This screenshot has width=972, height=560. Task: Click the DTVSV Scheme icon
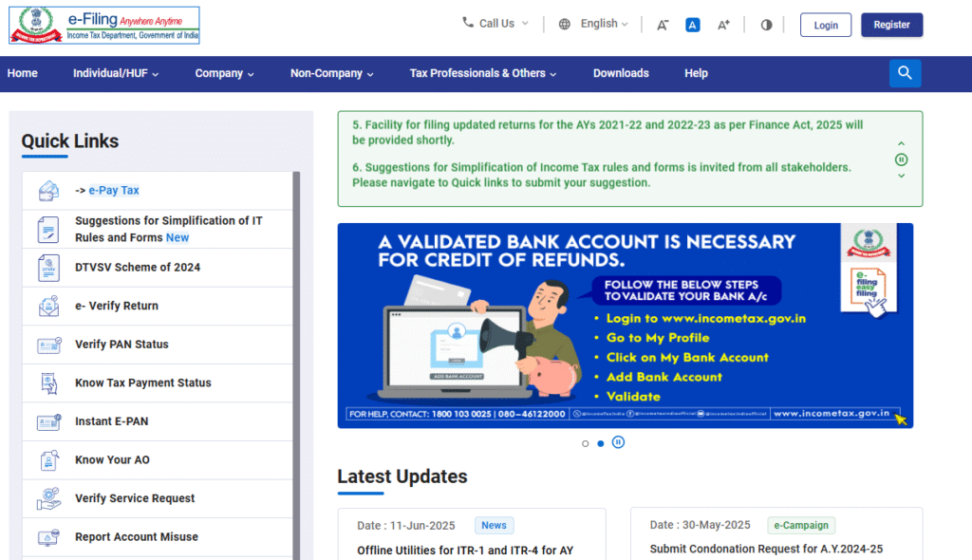(x=48, y=268)
